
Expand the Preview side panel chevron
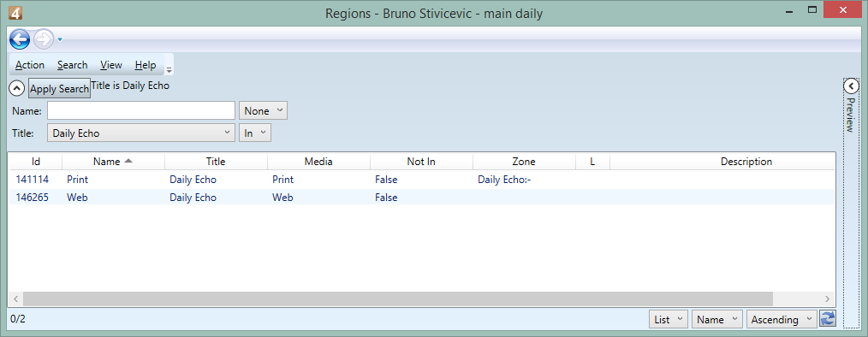click(851, 86)
